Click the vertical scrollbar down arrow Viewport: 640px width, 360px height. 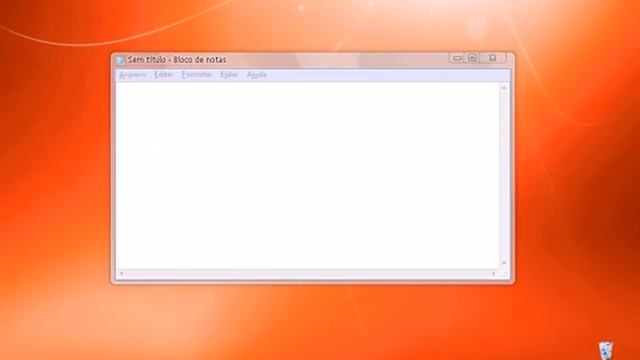coord(504,263)
